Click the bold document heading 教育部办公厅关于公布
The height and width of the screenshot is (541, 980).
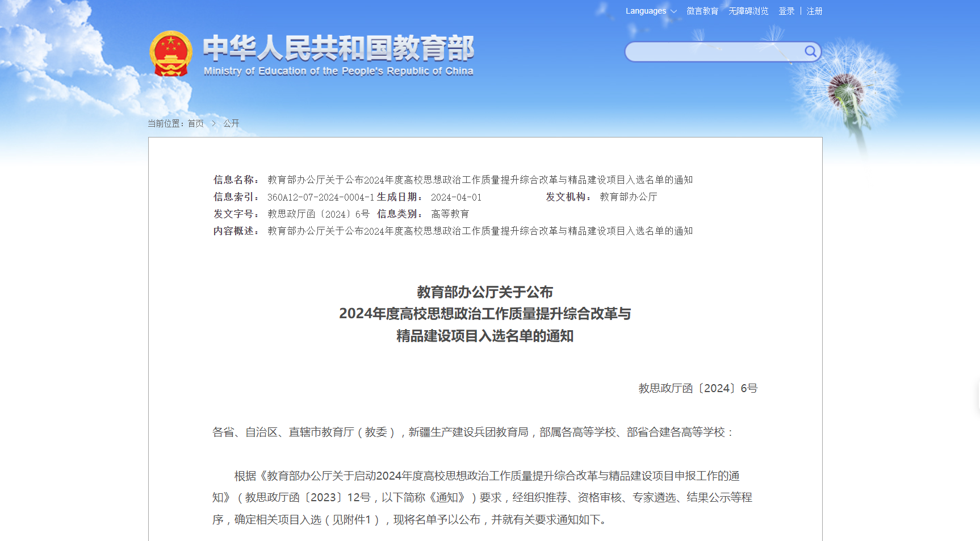coord(485,292)
